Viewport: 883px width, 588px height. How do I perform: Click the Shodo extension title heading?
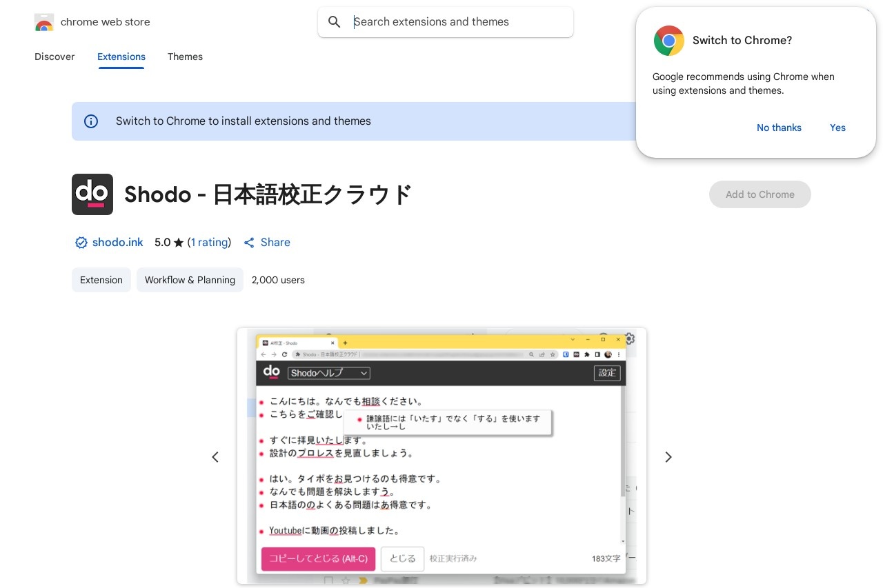268,194
